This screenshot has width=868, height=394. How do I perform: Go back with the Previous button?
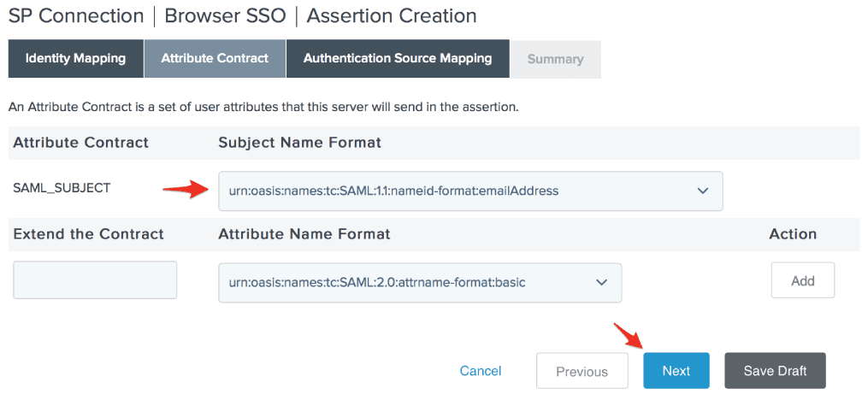click(582, 371)
